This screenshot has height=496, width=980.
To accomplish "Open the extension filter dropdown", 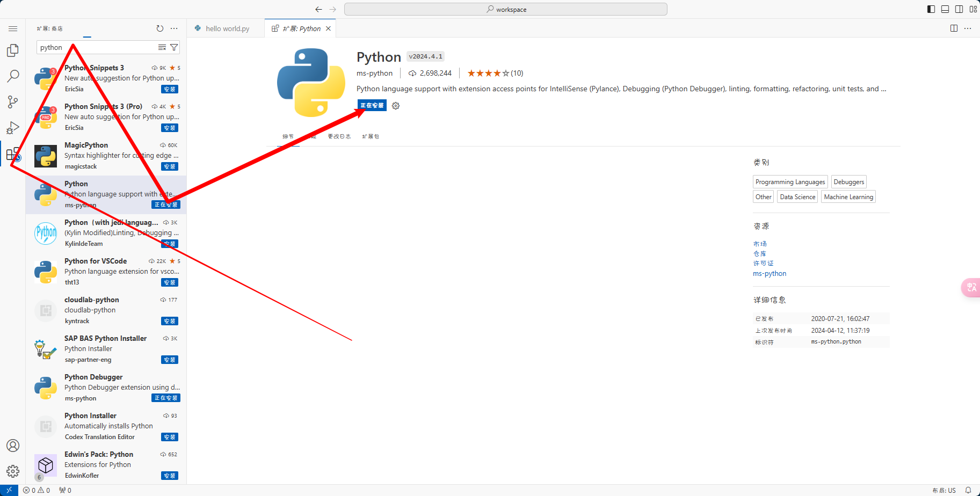I will tap(174, 47).
